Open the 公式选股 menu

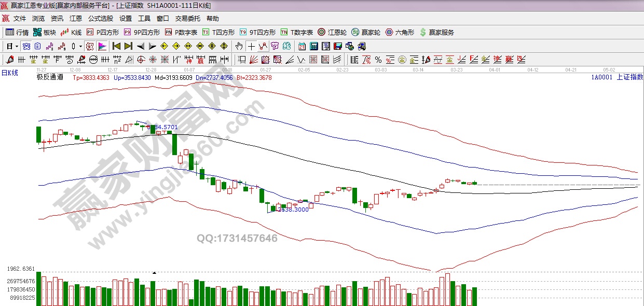coord(100,18)
